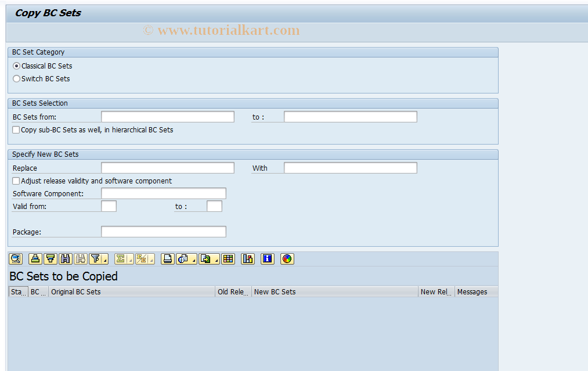Sort the list in descending order
This screenshot has width=588, height=371.
pyautogui.click(x=50, y=259)
